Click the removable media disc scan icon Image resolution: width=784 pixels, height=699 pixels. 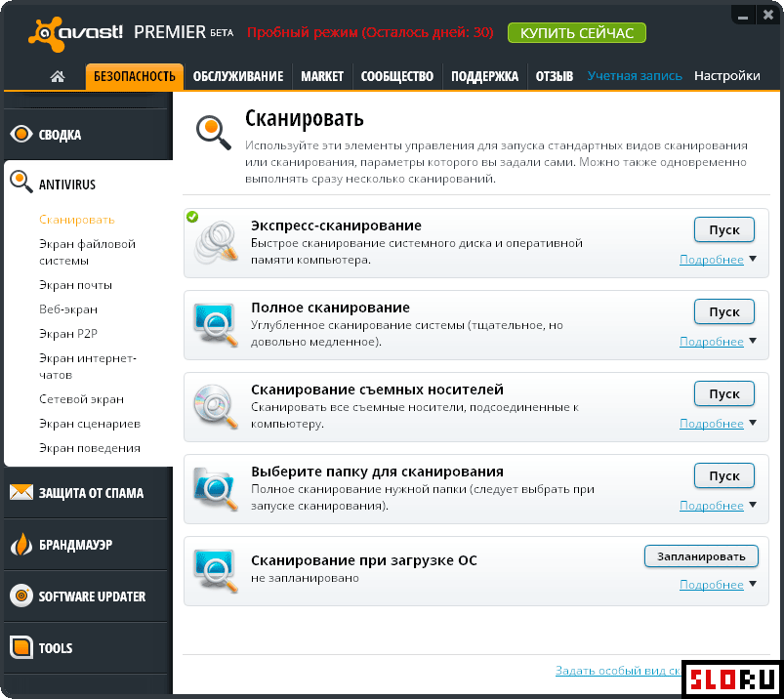(216, 406)
